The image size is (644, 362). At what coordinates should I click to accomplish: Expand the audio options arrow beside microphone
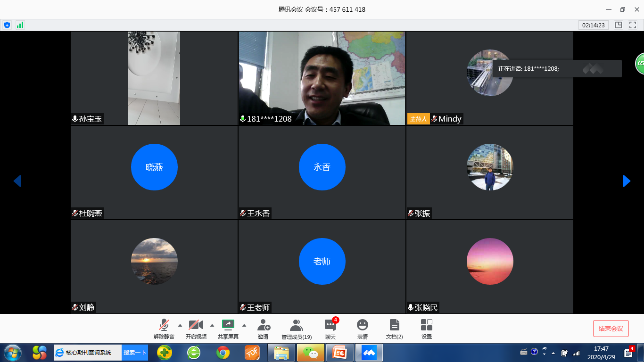[x=180, y=325]
